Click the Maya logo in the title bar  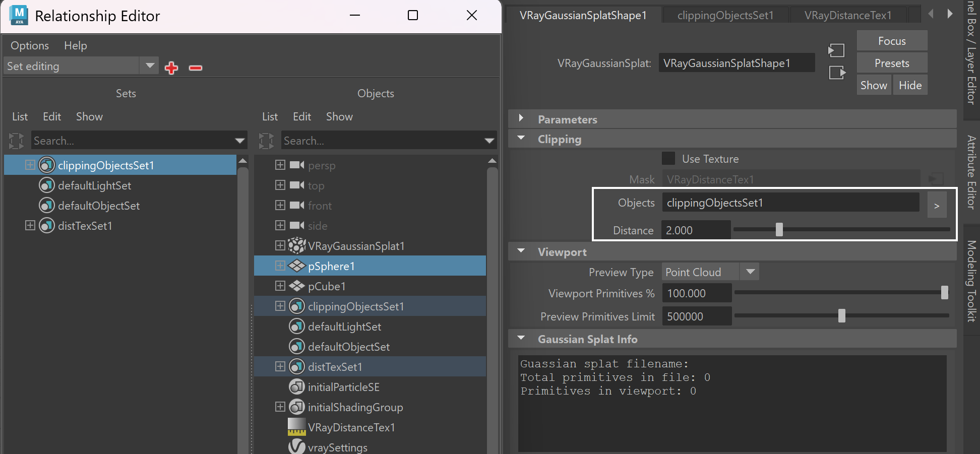pyautogui.click(x=19, y=16)
